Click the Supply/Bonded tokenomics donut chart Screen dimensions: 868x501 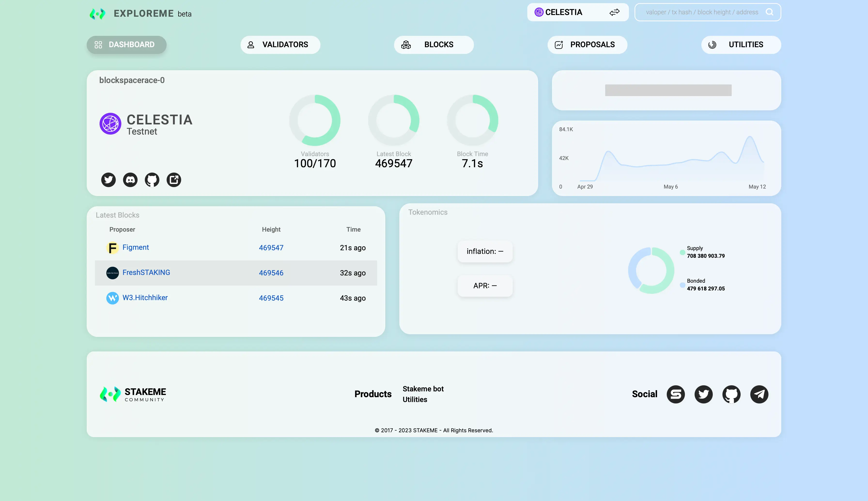651,270
